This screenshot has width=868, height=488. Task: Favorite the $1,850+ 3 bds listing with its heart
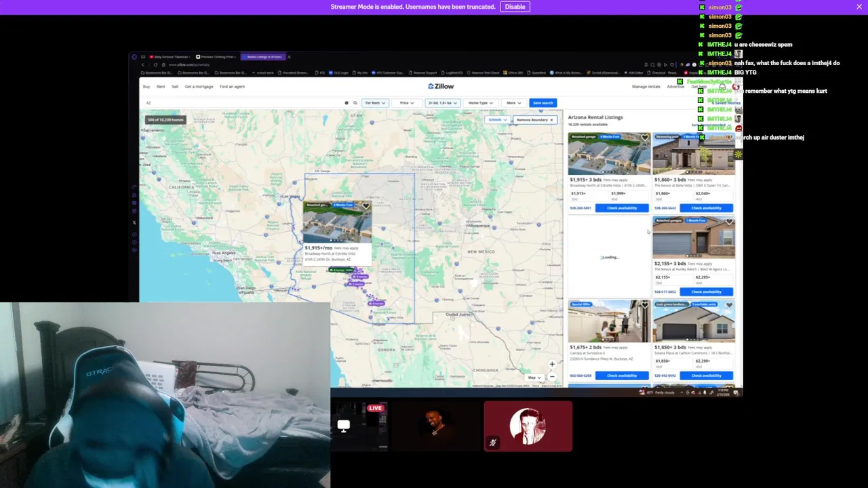(x=729, y=306)
